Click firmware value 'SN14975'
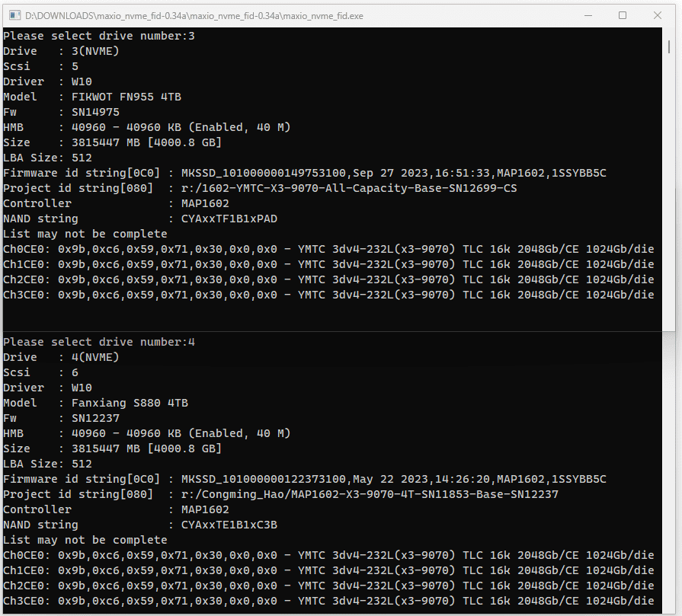The image size is (682, 616). coord(95,112)
